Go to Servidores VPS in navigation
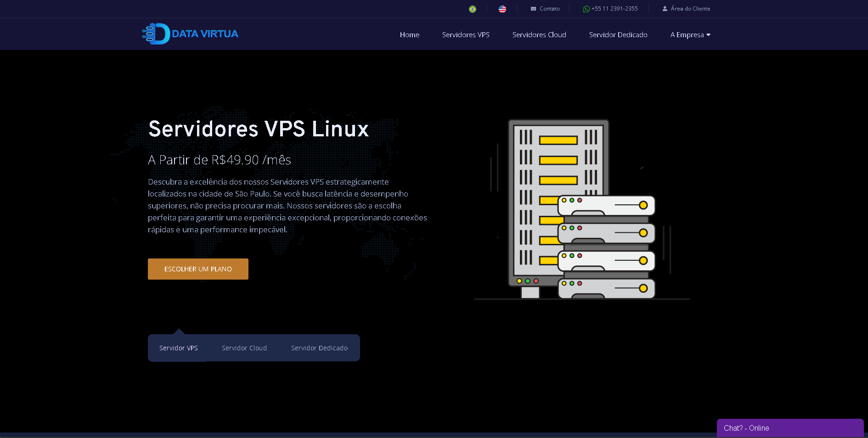The image size is (868, 438). (466, 35)
